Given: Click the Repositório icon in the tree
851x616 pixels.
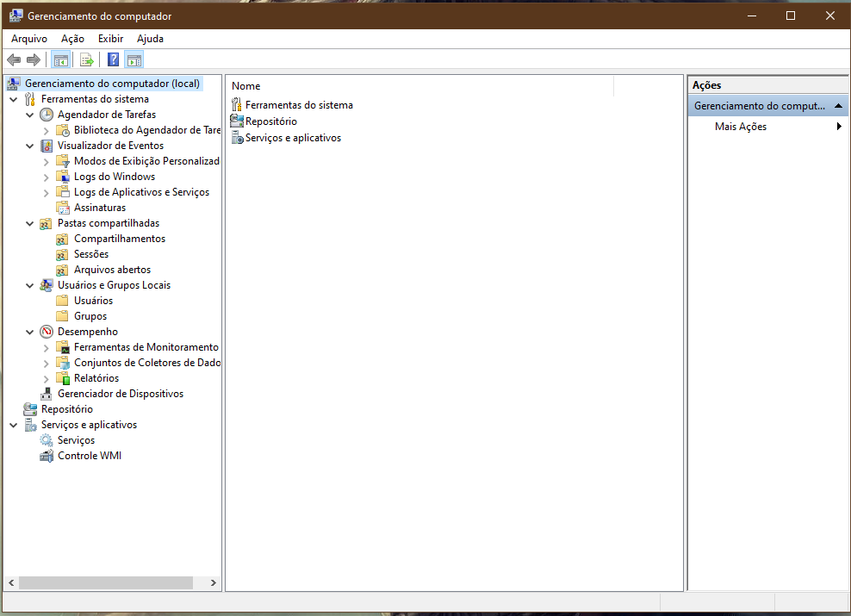Looking at the screenshot, I should [30, 409].
